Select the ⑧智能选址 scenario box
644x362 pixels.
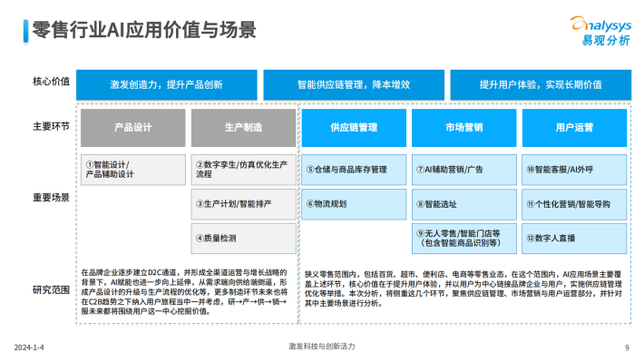(464, 204)
